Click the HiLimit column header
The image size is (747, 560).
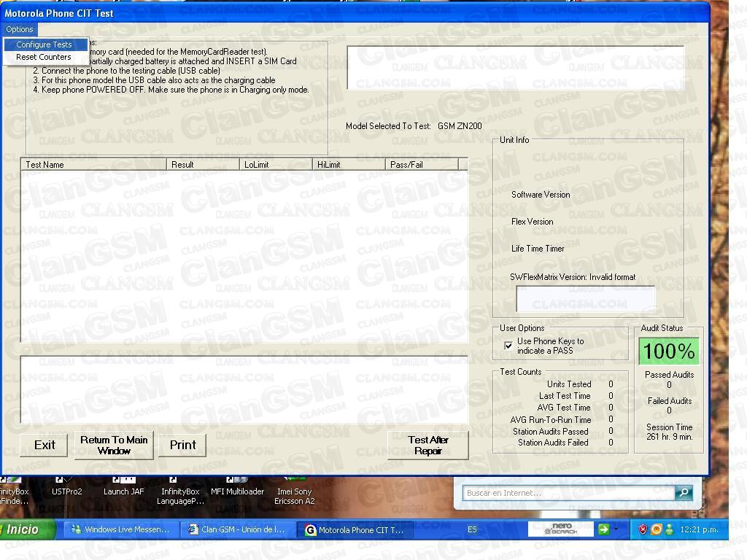(349, 165)
